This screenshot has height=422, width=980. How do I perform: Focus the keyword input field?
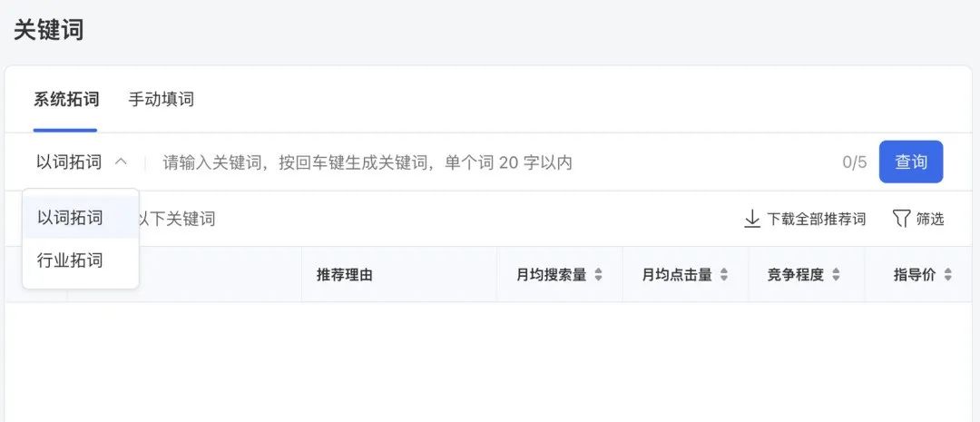490,162
